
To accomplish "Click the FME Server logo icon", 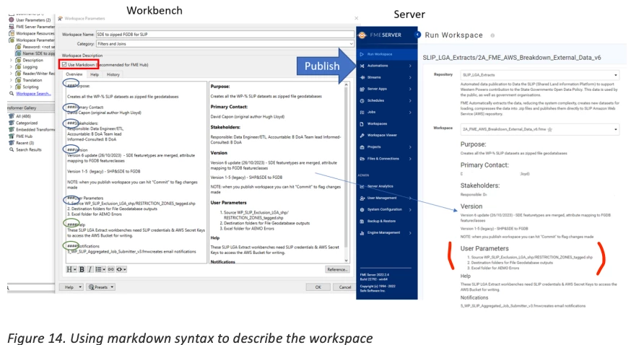I will point(362,35).
